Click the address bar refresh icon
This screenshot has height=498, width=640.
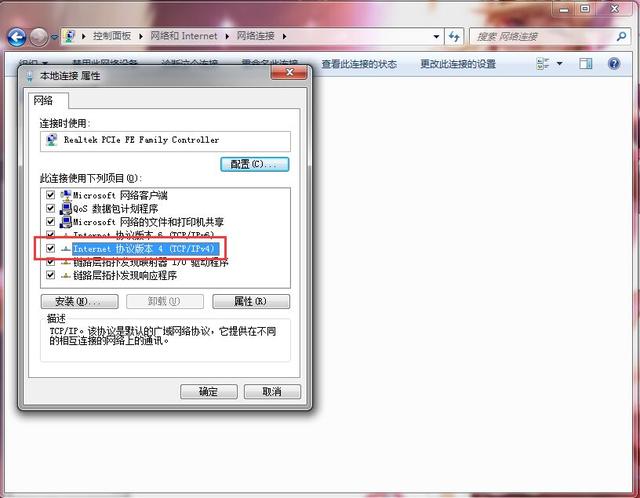454,36
